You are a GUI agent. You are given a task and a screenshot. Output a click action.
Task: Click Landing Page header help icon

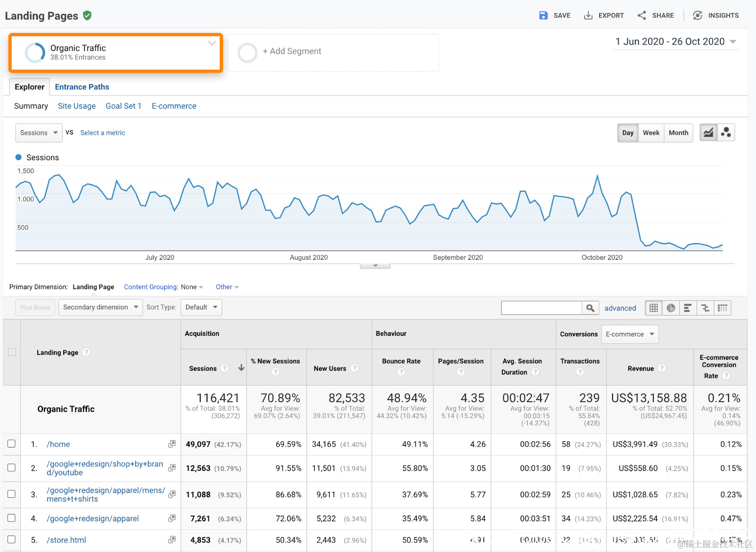86,352
